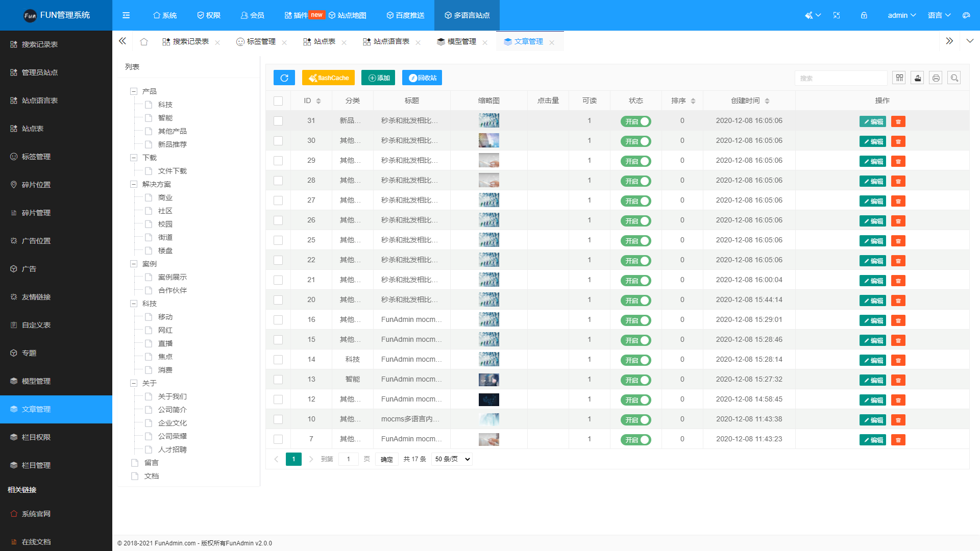Click the export table icon

point(917,78)
